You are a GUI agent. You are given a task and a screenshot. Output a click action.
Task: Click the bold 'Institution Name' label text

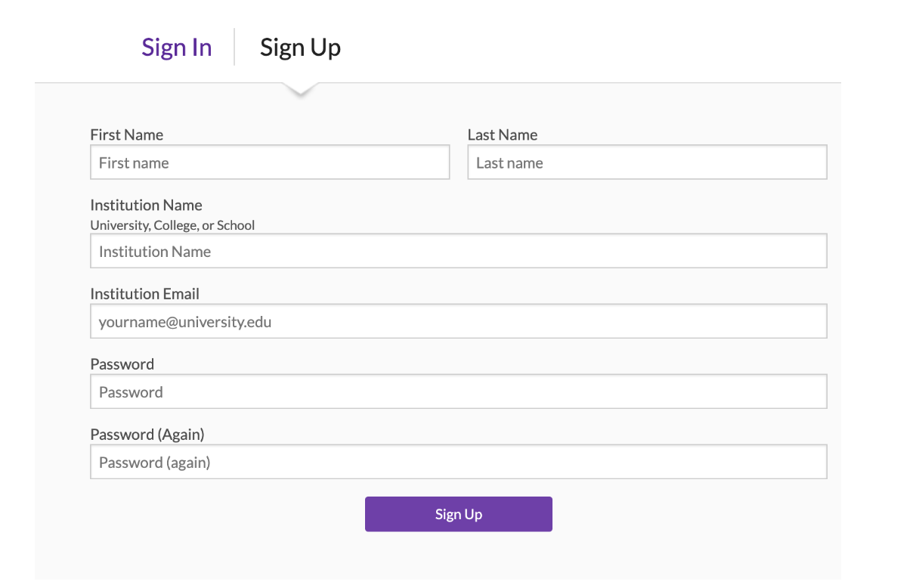(147, 205)
